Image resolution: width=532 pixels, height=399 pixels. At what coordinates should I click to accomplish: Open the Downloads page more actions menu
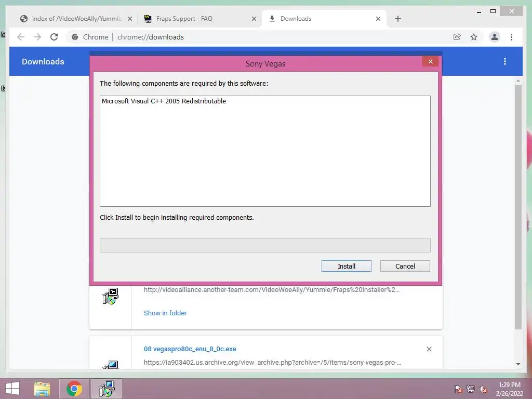click(x=505, y=61)
